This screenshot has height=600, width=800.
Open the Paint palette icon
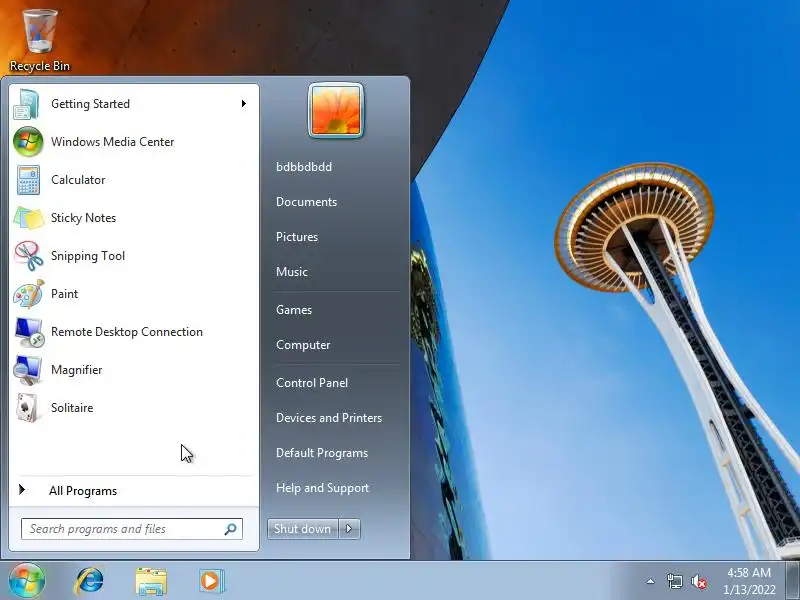[x=29, y=294]
